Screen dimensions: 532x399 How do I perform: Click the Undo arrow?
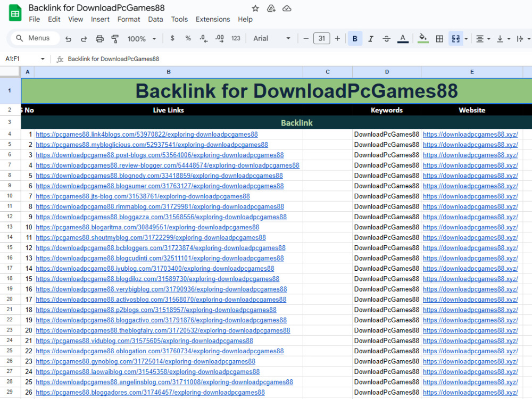pos(69,39)
